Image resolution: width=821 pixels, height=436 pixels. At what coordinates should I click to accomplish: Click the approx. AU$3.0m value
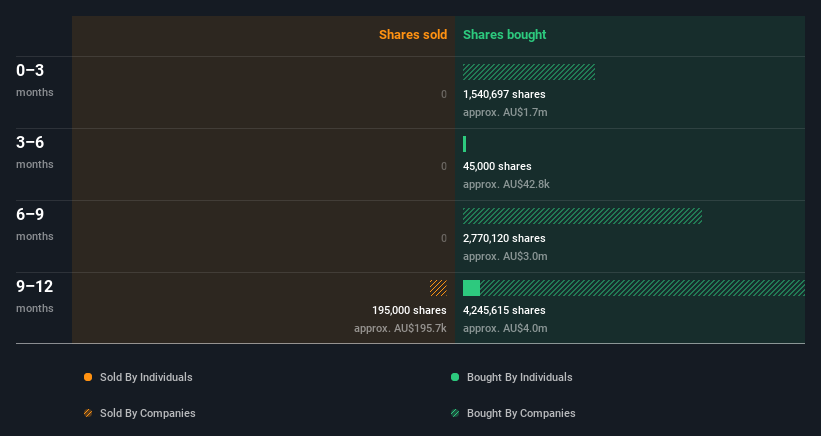pos(505,256)
